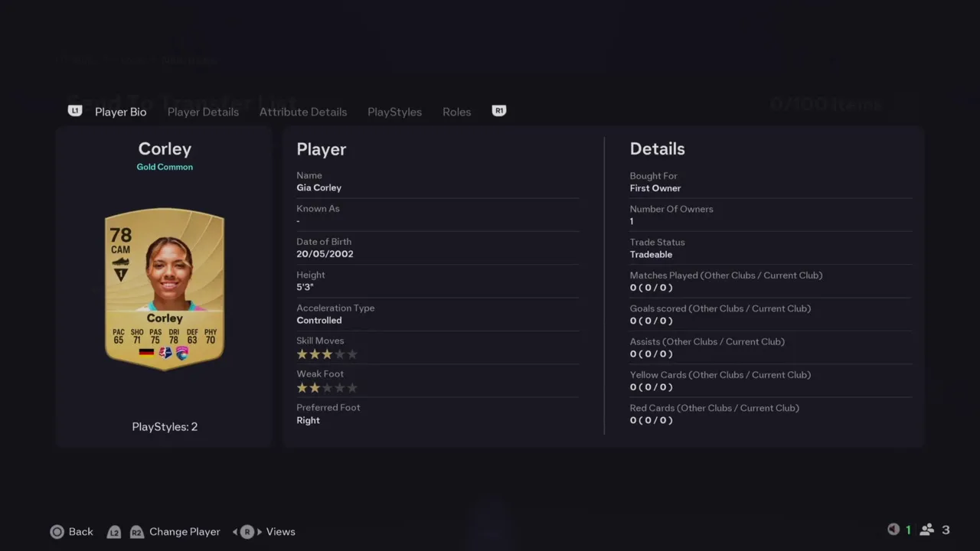The width and height of the screenshot is (980, 551).
Task: Click the Tradeable status value
Action: (652, 255)
